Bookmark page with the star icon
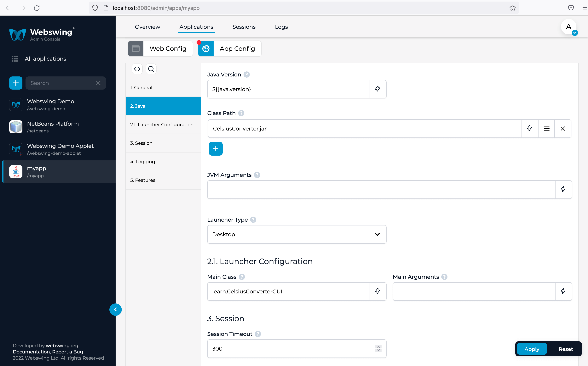The height and width of the screenshot is (366, 588). coord(512,8)
